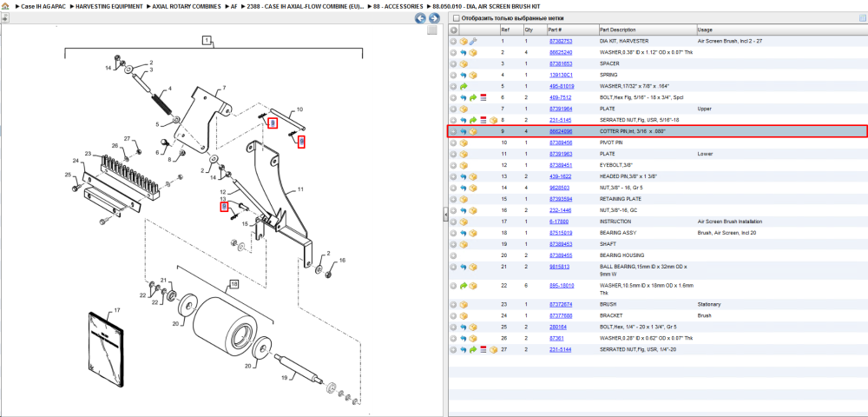Toggle the add circle on EYEBOLT row
Image resolution: width=868 pixels, height=417 pixels.
(x=453, y=165)
